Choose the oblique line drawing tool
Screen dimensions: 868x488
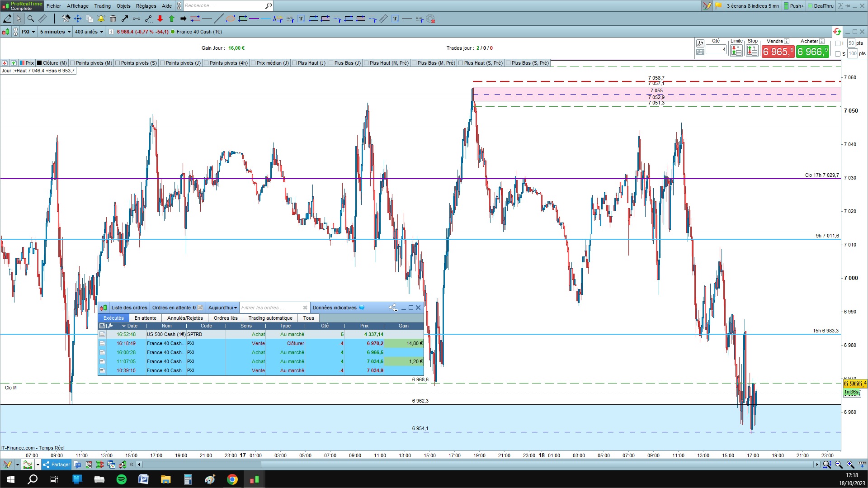pyautogui.click(x=218, y=19)
